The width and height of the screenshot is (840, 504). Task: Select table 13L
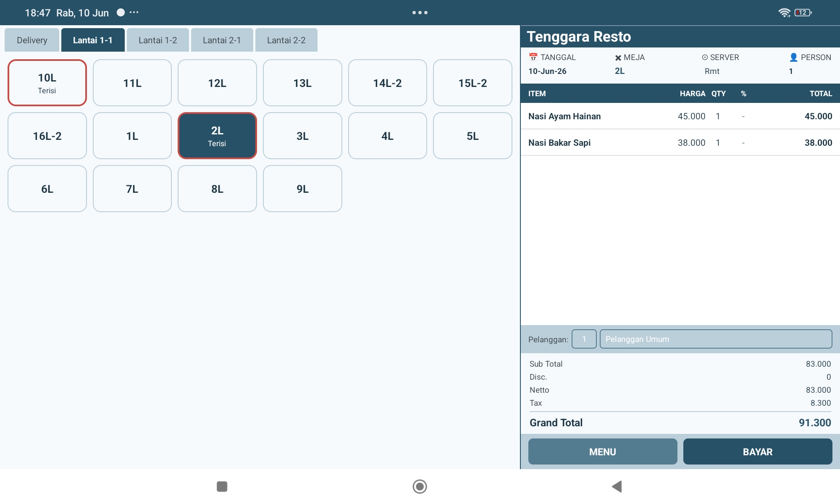(x=302, y=83)
